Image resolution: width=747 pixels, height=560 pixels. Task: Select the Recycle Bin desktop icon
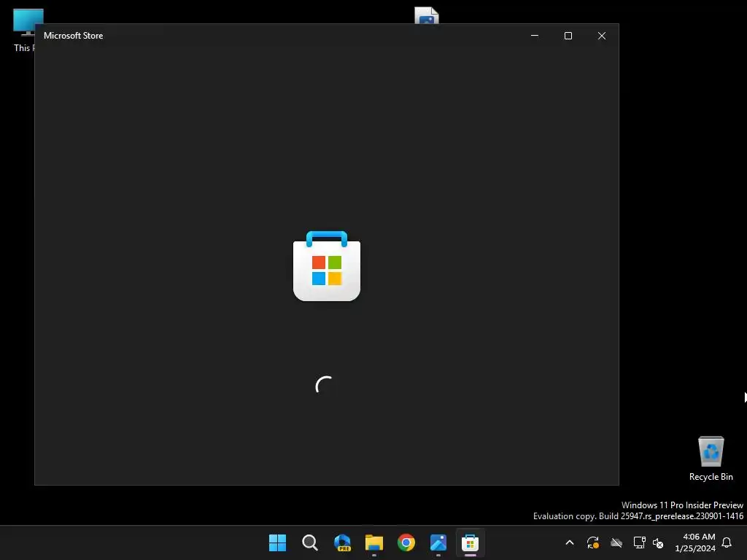[711, 459]
